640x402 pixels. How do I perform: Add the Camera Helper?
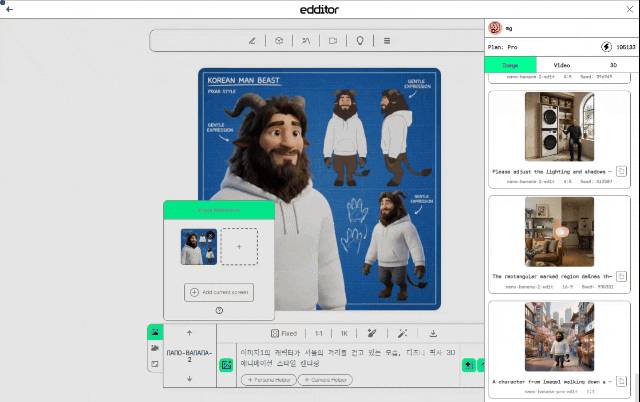pos(325,380)
